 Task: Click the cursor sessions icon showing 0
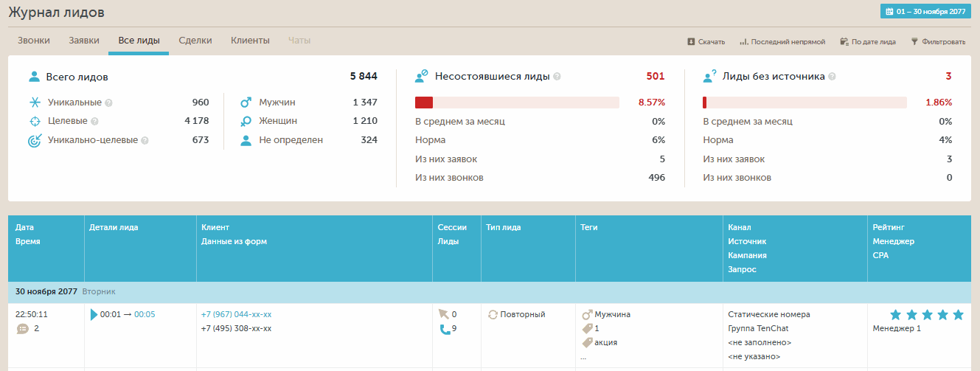443,314
